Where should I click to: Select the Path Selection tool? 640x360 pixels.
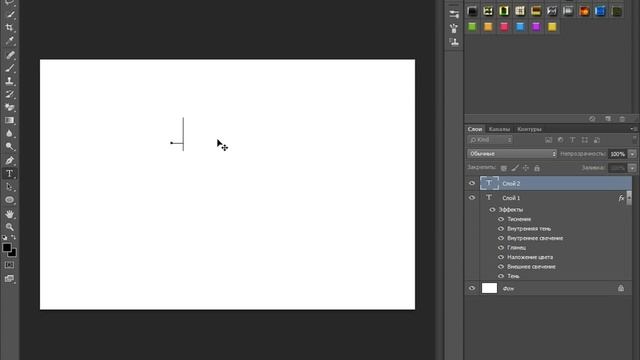[10, 187]
